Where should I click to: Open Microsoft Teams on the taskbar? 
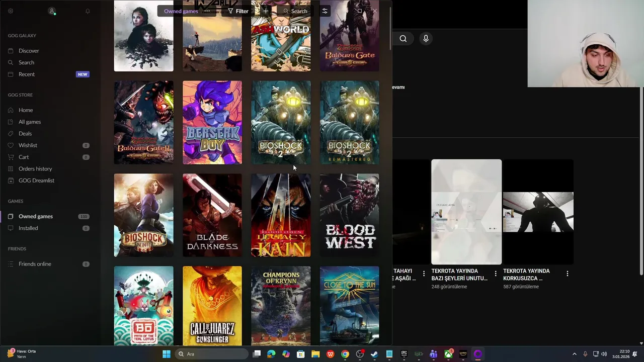tap(433, 354)
